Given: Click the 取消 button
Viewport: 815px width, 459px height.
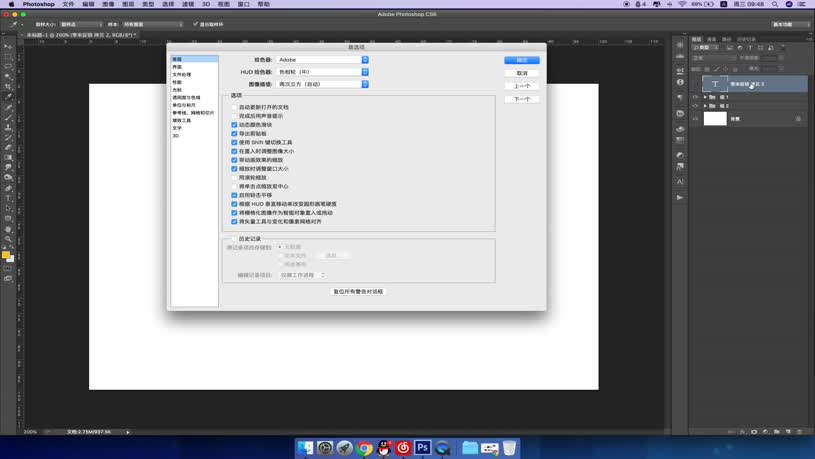Looking at the screenshot, I should (x=522, y=73).
